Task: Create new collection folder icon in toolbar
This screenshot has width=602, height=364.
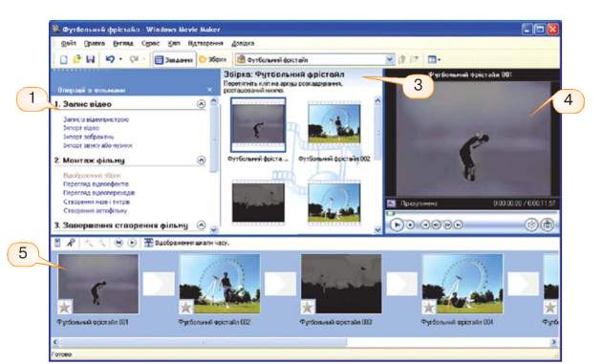Action: (415, 59)
